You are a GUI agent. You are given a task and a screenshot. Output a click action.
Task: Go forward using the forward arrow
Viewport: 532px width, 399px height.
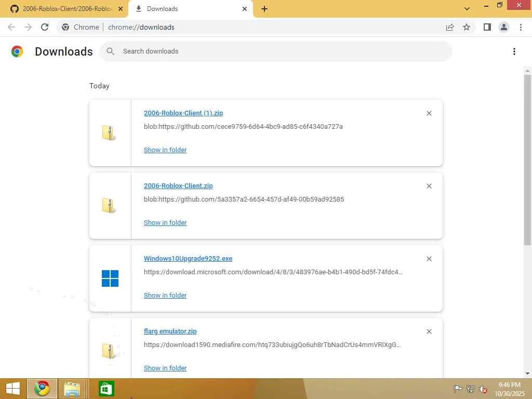click(28, 27)
